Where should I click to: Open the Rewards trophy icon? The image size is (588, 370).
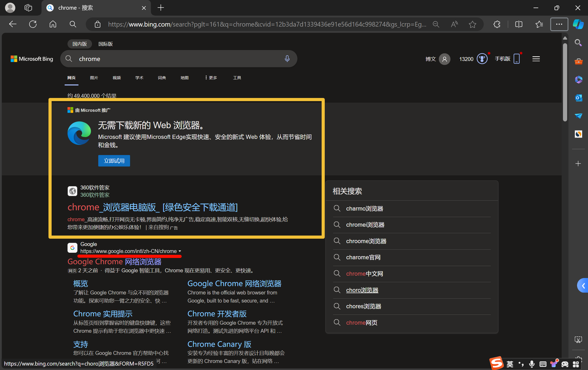click(482, 59)
